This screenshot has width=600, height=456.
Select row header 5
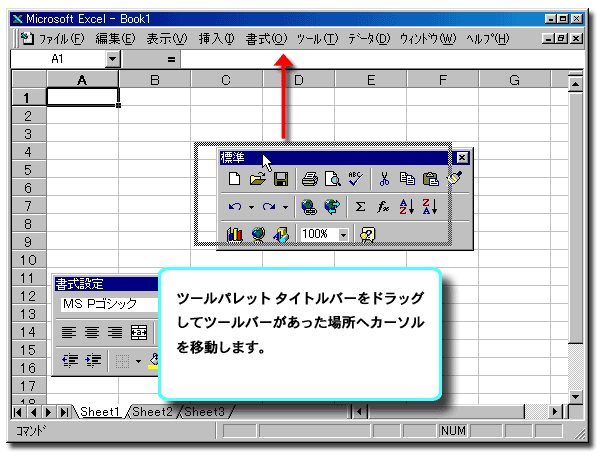click(x=28, y=170)
